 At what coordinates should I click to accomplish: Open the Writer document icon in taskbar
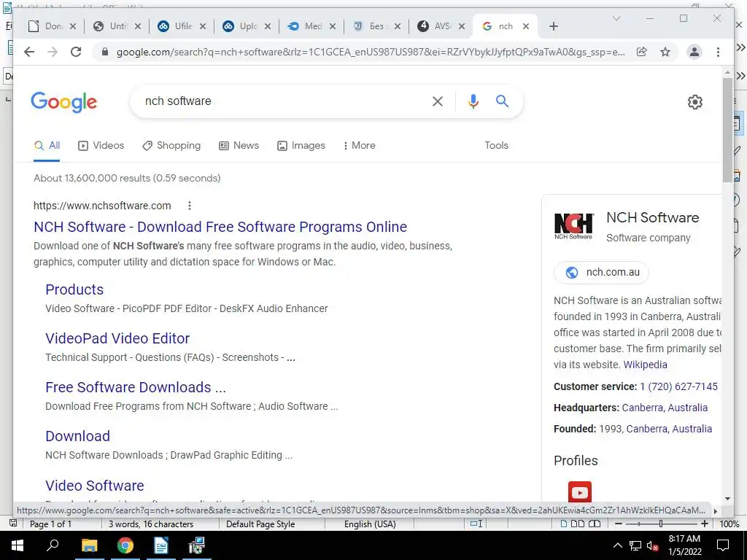pyautogui.click(x=161, y=545)
